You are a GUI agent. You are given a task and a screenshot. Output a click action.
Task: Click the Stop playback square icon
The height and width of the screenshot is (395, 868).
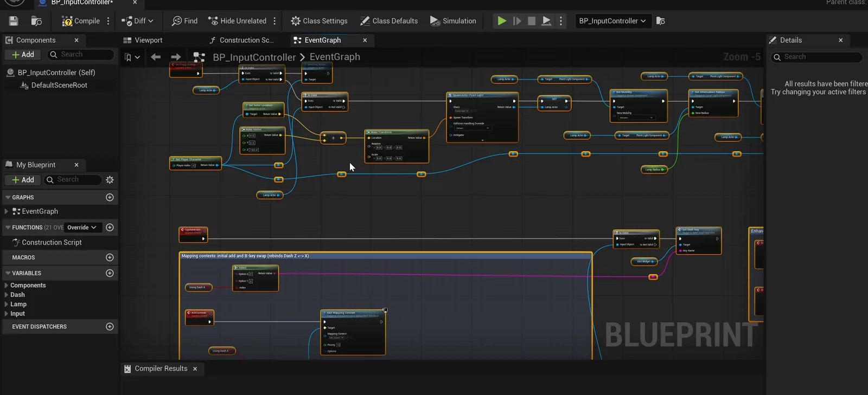(x=532, y=21)
